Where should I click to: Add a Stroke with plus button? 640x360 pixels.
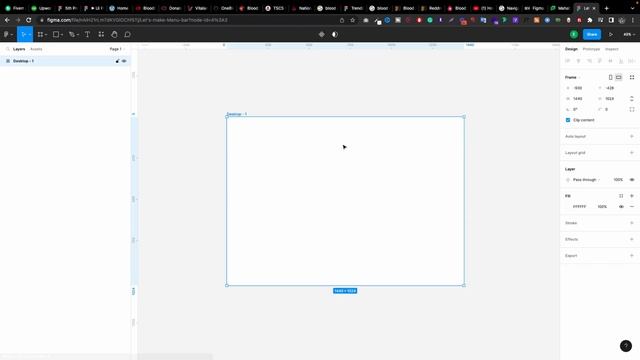click(x=632, y=223)
